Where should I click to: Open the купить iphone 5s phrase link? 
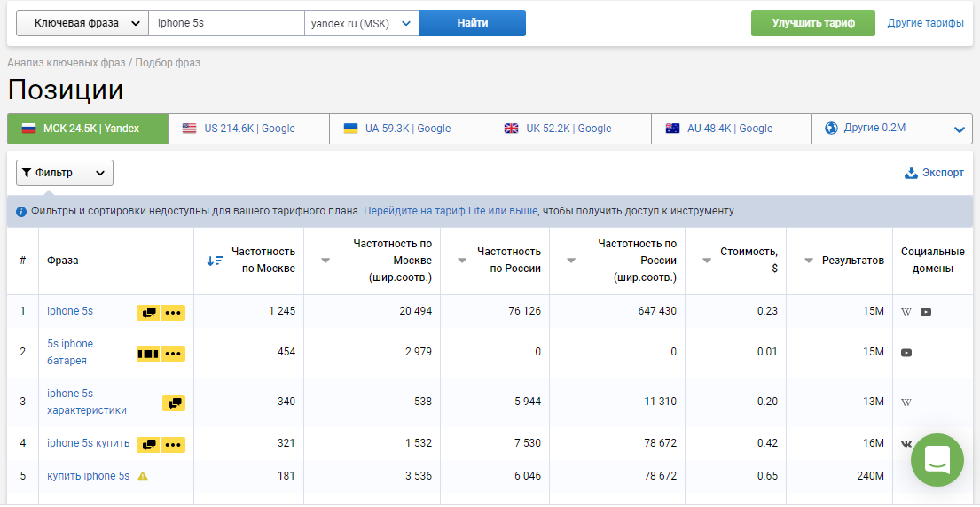88,476
